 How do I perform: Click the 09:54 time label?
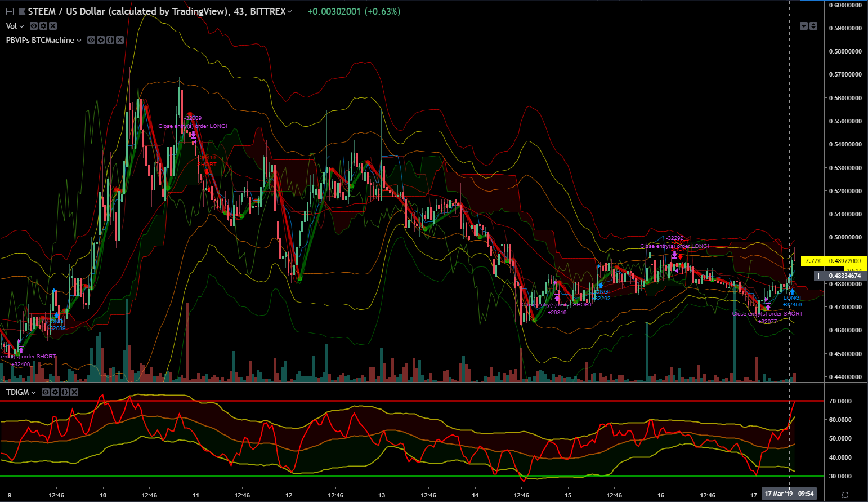(x=806, y=494)
